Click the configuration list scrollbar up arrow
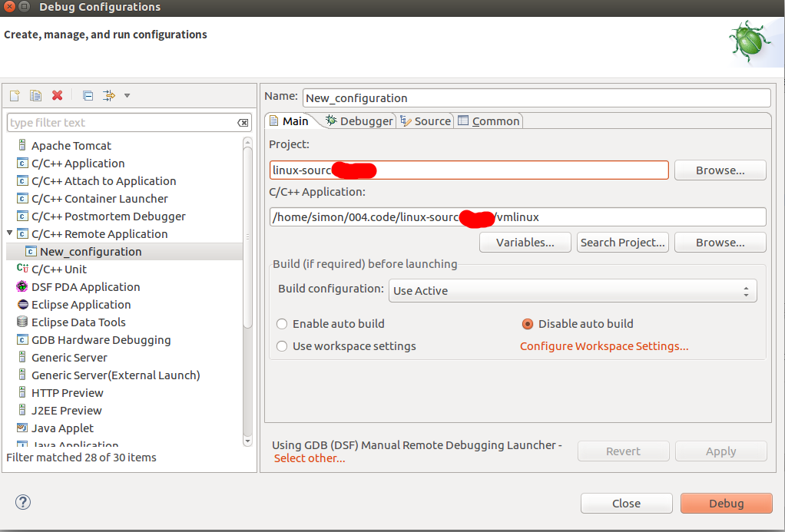The width and height of the screenshot is (785, 532). pos(247,143)
